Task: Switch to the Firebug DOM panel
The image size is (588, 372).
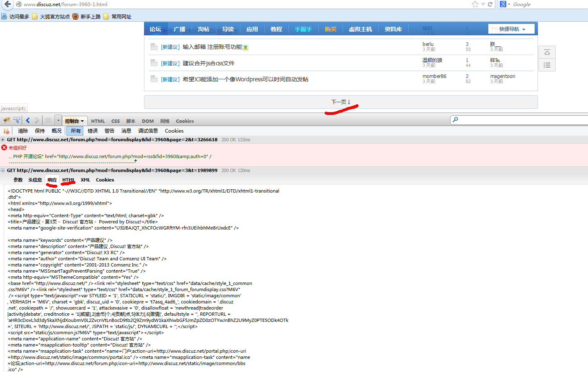Action: (148, 121)
